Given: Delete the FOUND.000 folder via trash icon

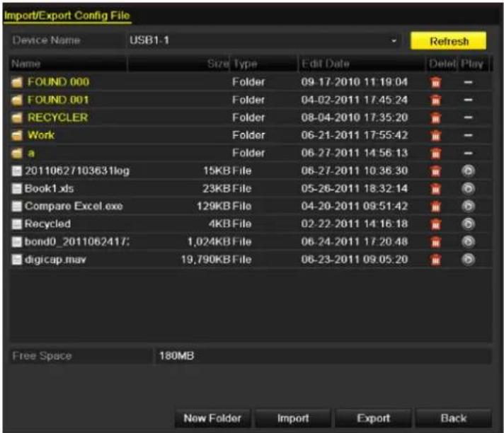Looking at the screenshot, I should coord(435,83).
